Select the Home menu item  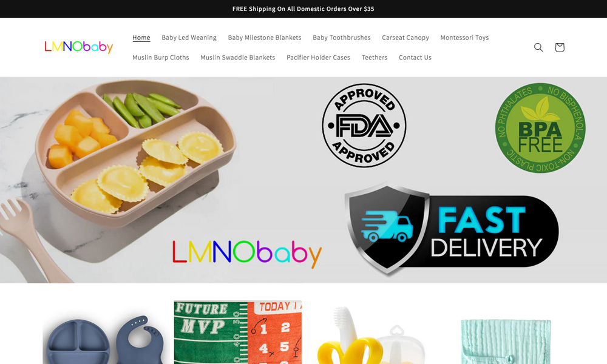(141, 38)
